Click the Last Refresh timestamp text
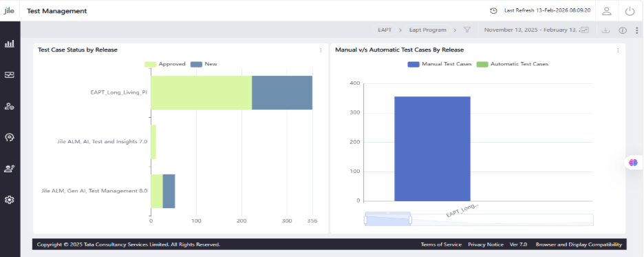 click(548, 11)
